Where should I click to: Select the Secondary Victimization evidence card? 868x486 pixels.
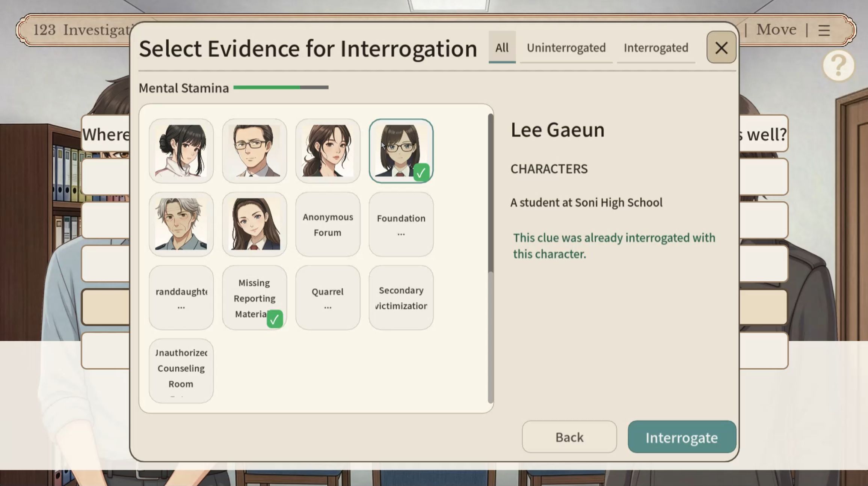tap(401, 297)
